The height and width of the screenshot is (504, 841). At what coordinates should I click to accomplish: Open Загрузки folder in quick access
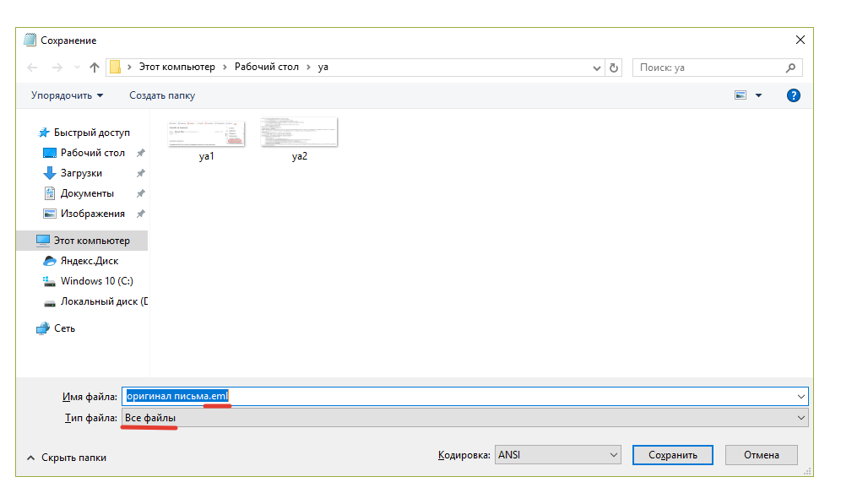pyautogui.click(x=81, y=173)
